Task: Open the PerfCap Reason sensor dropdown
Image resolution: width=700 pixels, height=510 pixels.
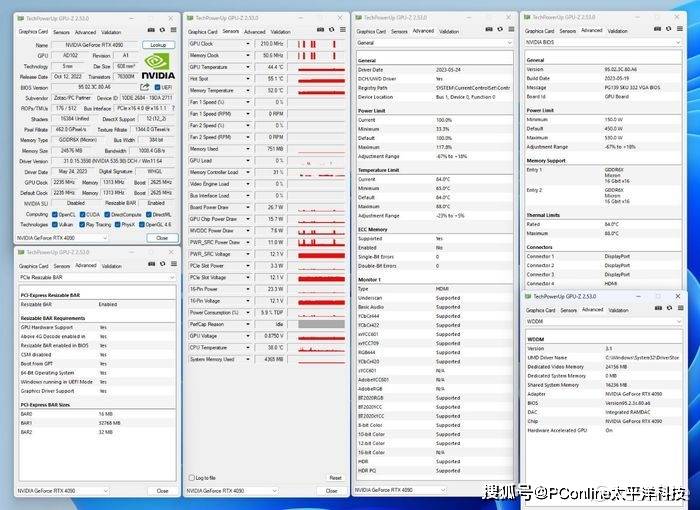Action: [248, 324]
